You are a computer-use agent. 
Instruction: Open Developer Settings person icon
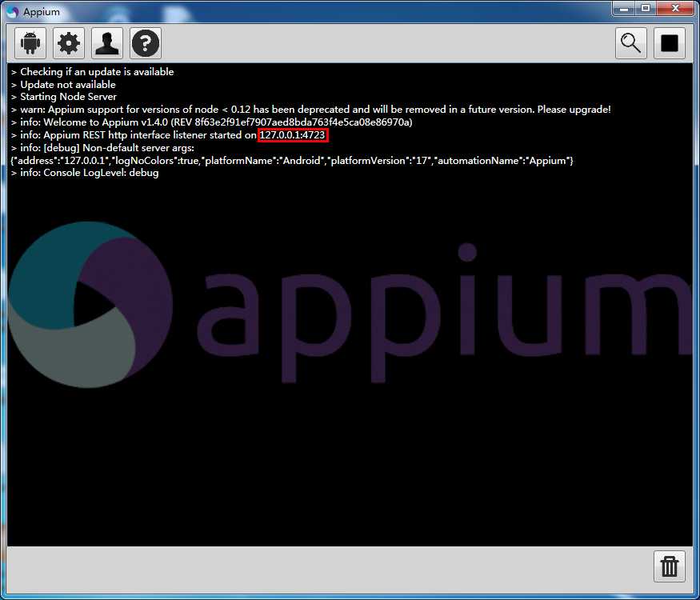point(107,43)
